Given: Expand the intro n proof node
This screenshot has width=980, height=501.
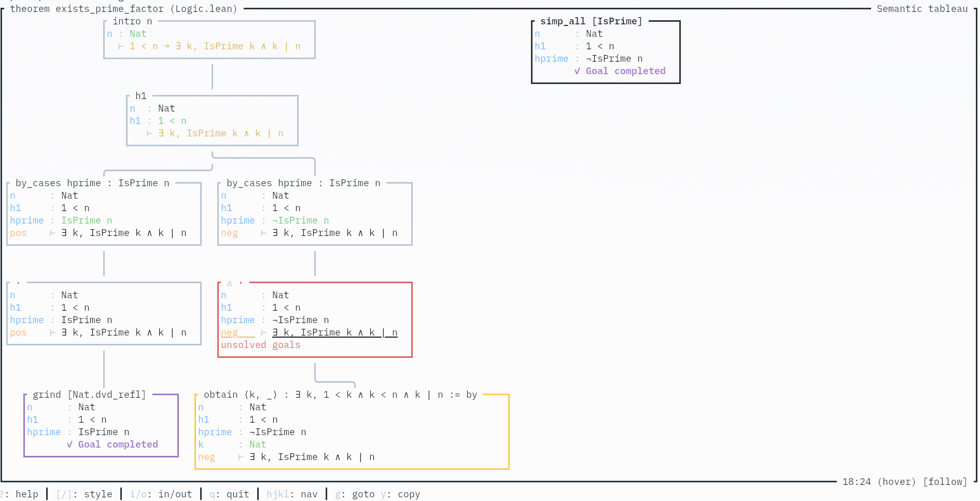Looking at the screenshot, I should pyautogui.click(x=132, y=21).
